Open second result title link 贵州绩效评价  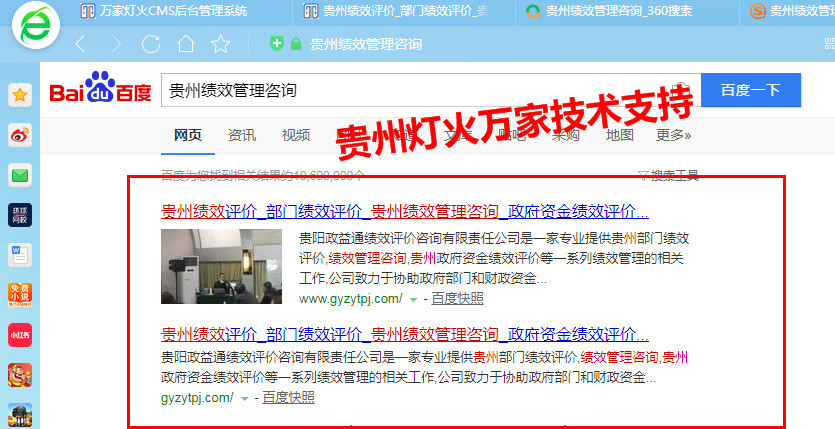click(405, 335)
